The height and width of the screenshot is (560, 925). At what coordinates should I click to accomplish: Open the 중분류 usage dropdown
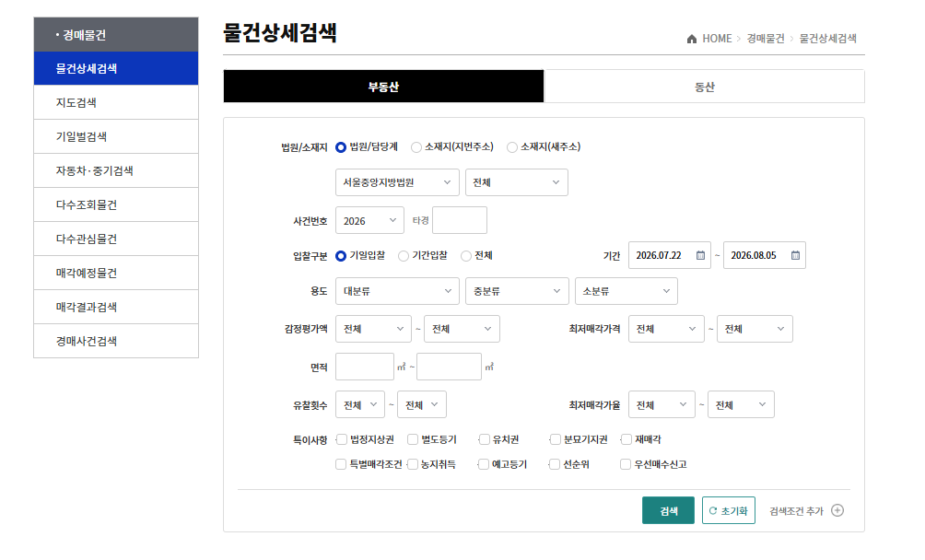point(517,291)
